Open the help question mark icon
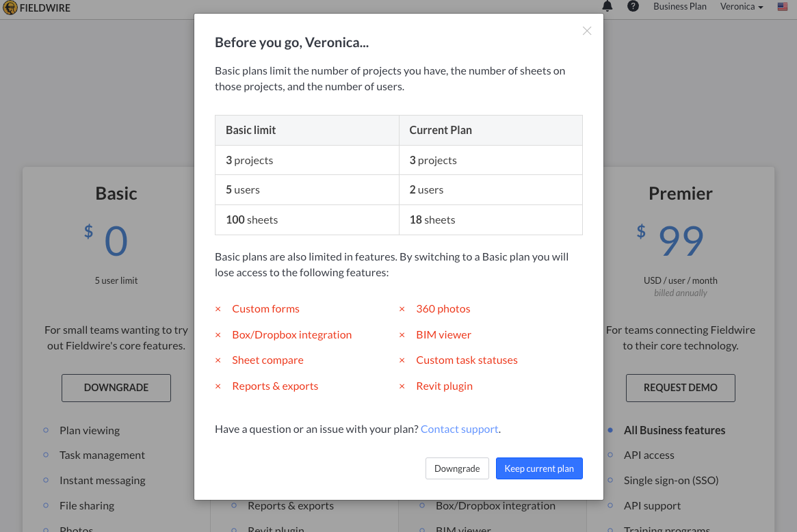Image resolution: width=797 pixels, height=532 pixels. (x=633, y=6)
